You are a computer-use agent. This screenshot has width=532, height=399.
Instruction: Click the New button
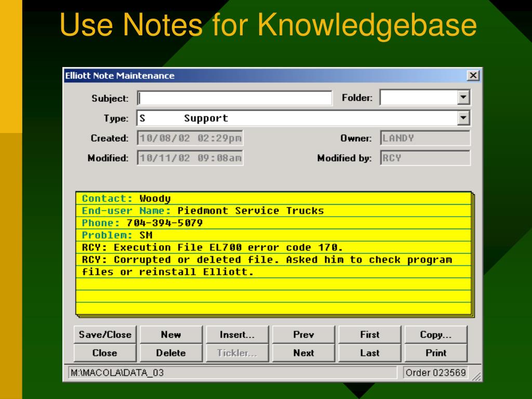pos(171,335)
